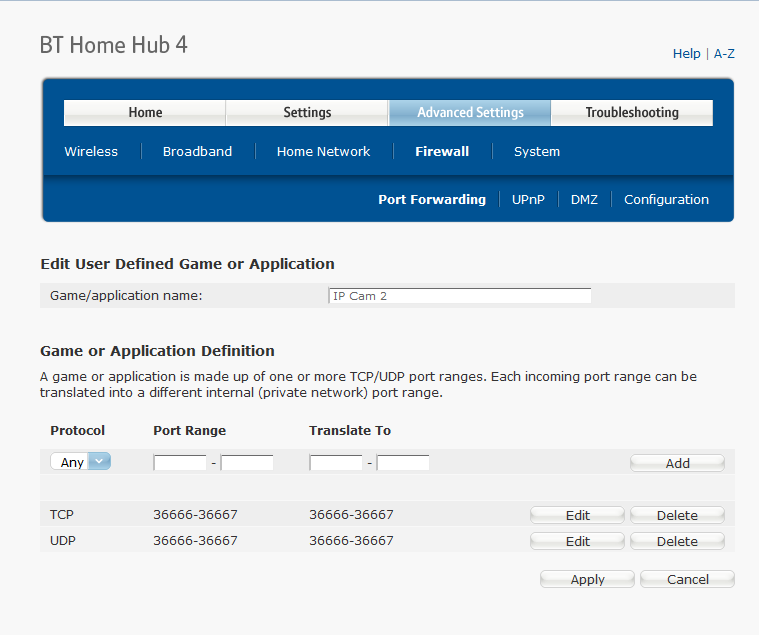Edit the TCP port rule
The height and width of the screenshot is (635, 759).
pos(577,515)
